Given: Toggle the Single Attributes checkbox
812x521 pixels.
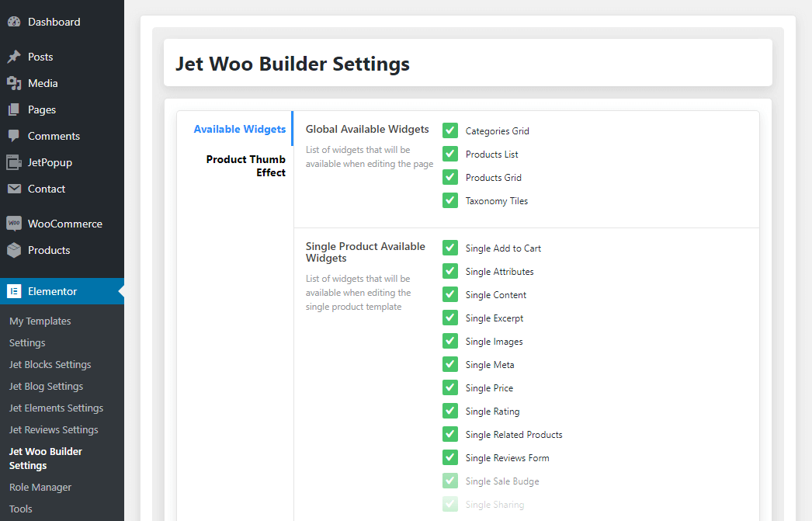Looking at the screenshot, I should pyautogui.click(x=450, y=271).
